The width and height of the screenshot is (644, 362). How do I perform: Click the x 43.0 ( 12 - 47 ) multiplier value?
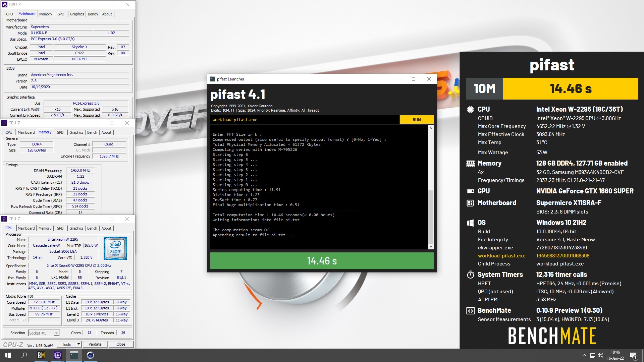pos(44,308)
